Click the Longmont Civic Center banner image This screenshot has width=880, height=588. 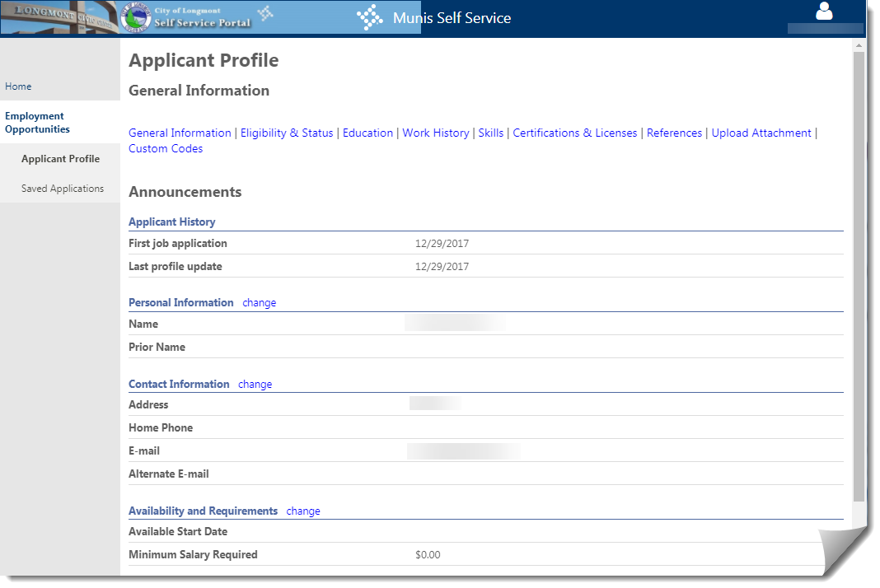[x=58, y=18]
